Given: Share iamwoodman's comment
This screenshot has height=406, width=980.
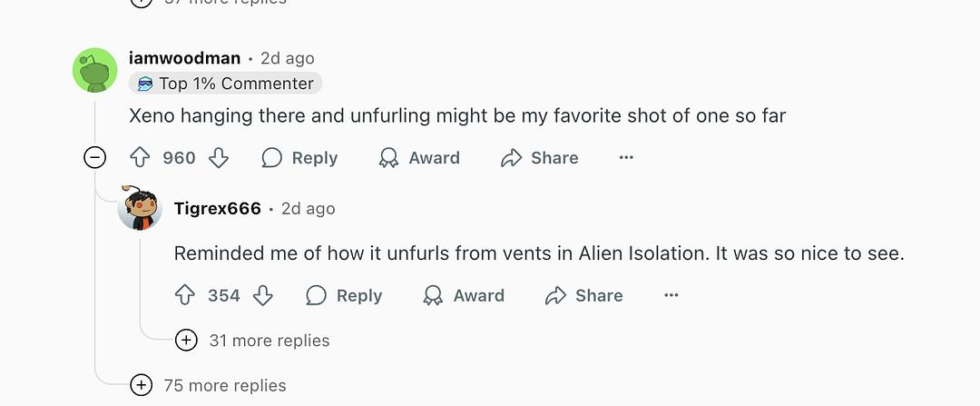Looking at the screenshot, I should tap(540, 158).
